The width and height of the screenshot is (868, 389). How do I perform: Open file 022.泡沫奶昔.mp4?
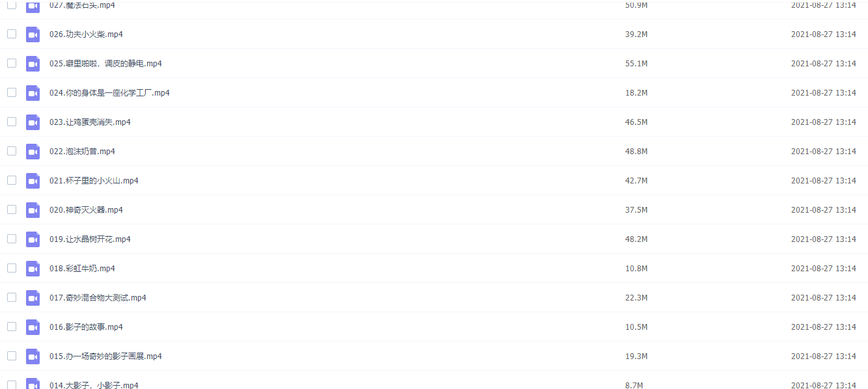click(82, 152)
